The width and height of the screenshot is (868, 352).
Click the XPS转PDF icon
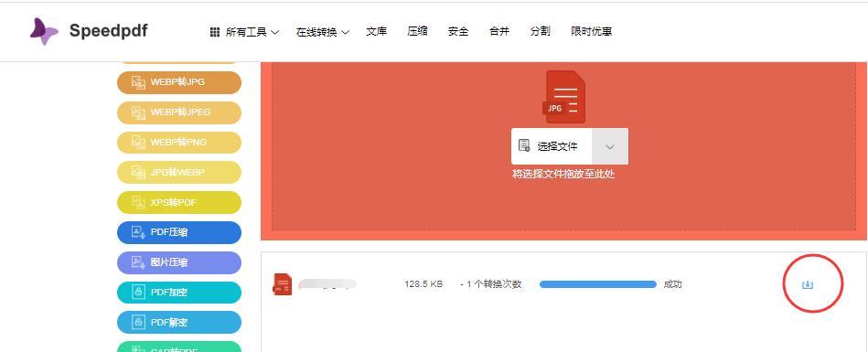coord(138,203)
